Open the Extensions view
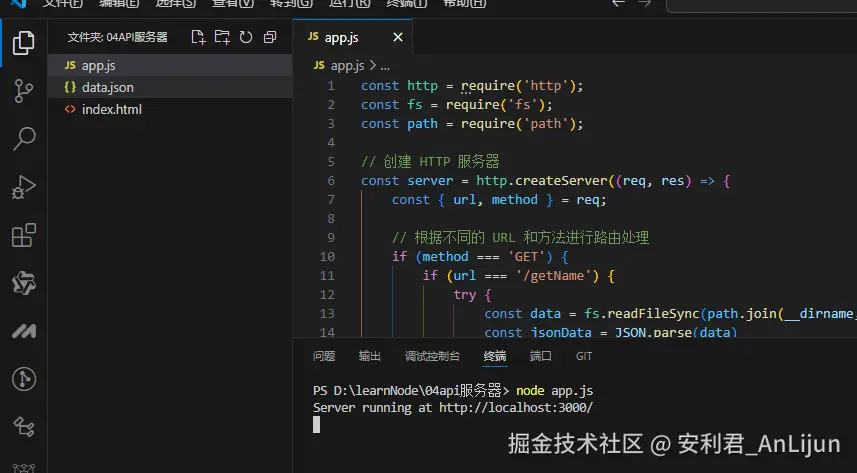The height and width of the screenshot is (473, 857). pyautogui.click(x=24, y=235)
